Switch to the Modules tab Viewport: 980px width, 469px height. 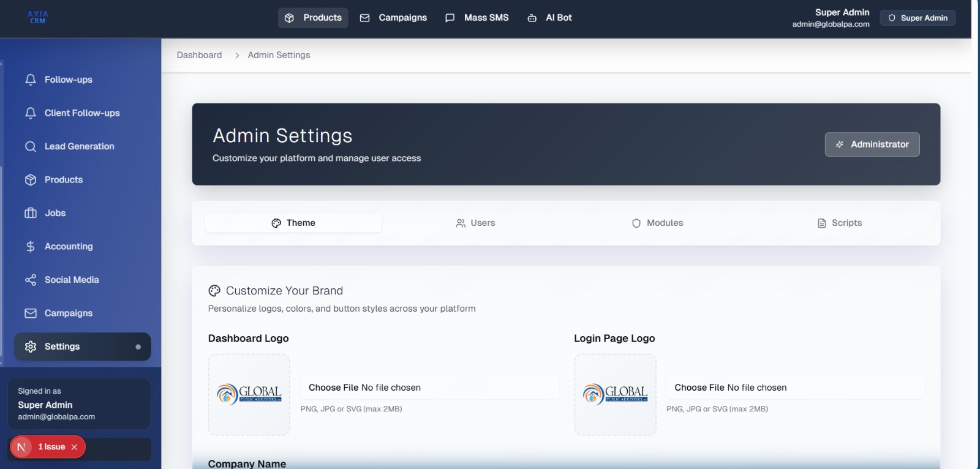657,223
